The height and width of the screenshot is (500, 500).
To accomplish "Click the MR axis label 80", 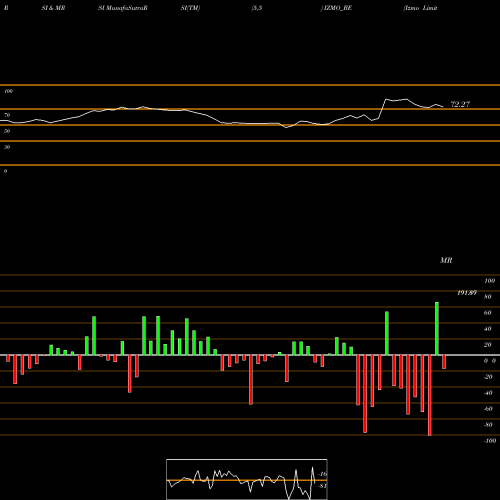I will [488, 297].
